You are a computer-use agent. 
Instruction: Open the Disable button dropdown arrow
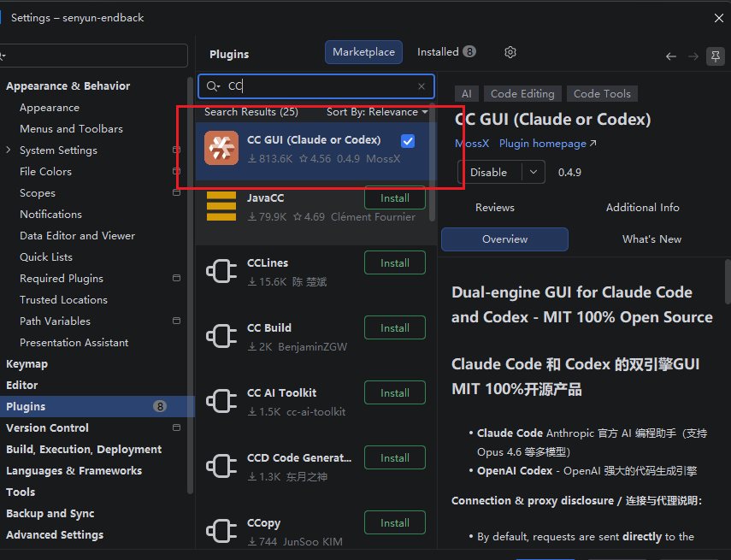pyautogui.click(x=534, y=172)
